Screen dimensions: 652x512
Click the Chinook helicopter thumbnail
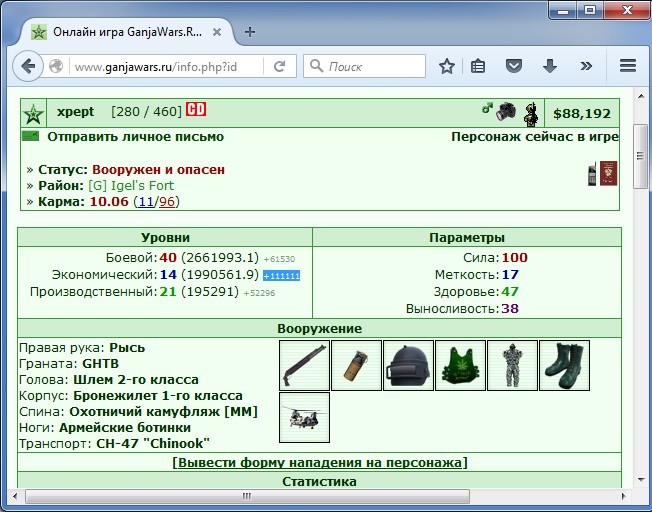pos(304,417)
